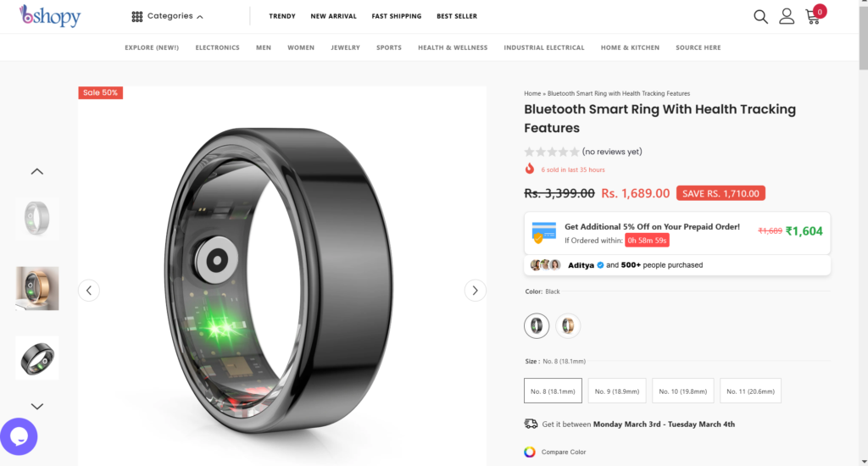Select size No. 9 (18.9mm)
Image resolution: width=868 pixels, height=466 pixels.
[x=617, y=391]
